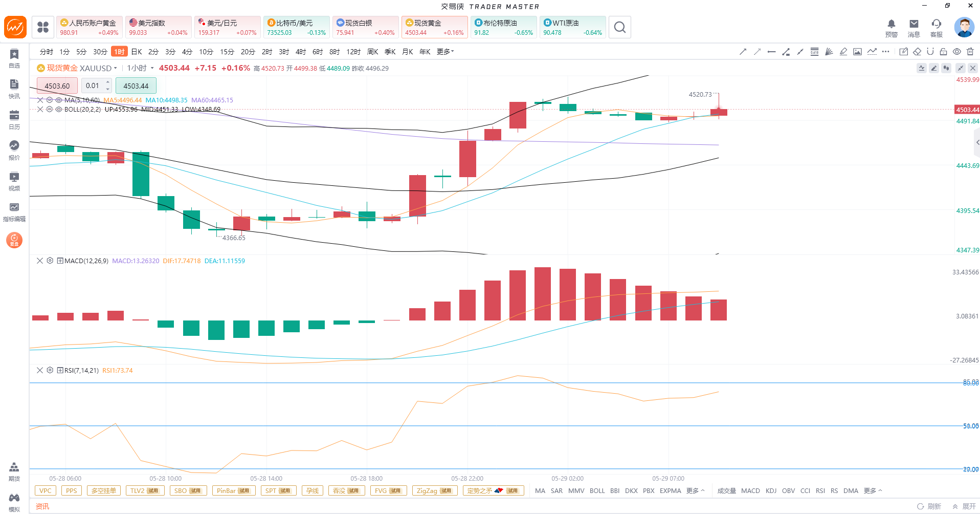Viewport: 980px width, 514px height.
Task: Hide the MA indicator with eye icon
Action: tap(59, 100)
